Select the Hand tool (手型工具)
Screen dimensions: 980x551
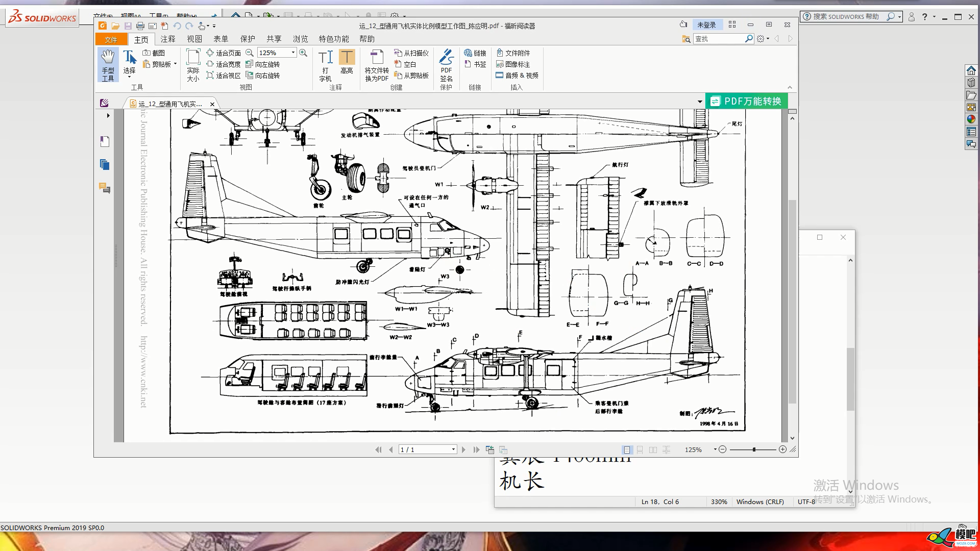click(108, 65)
